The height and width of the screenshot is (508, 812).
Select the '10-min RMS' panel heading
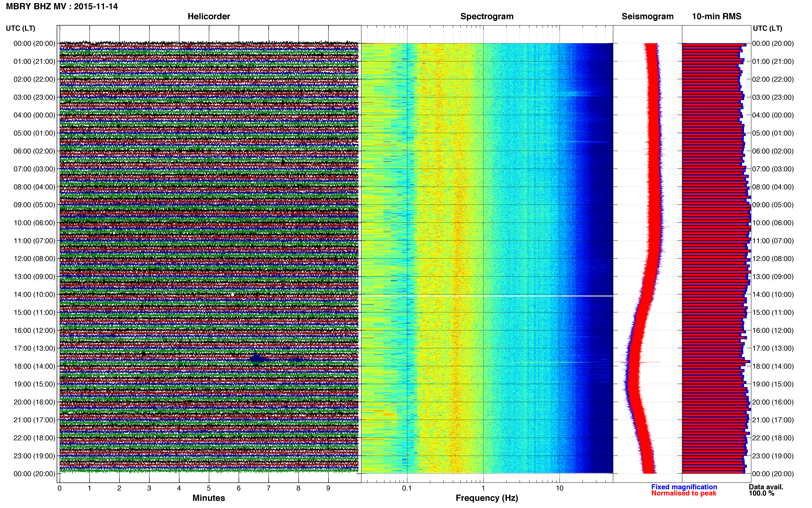(717, 16)
